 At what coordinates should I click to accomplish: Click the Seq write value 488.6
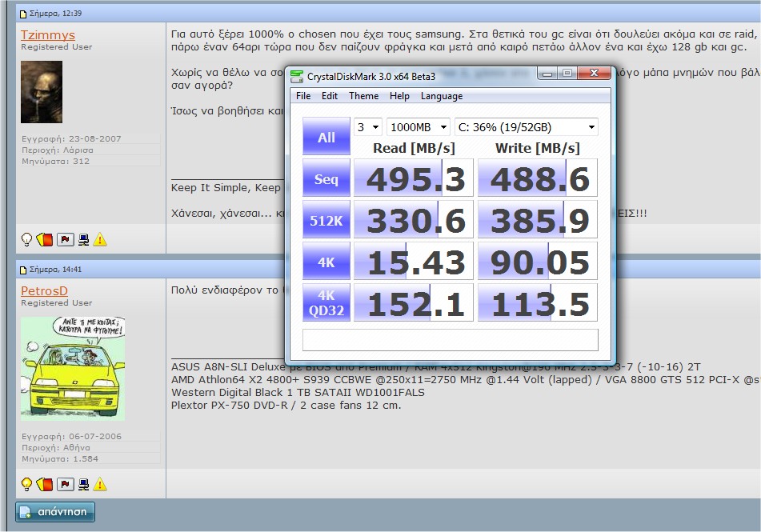coord(538,178)
